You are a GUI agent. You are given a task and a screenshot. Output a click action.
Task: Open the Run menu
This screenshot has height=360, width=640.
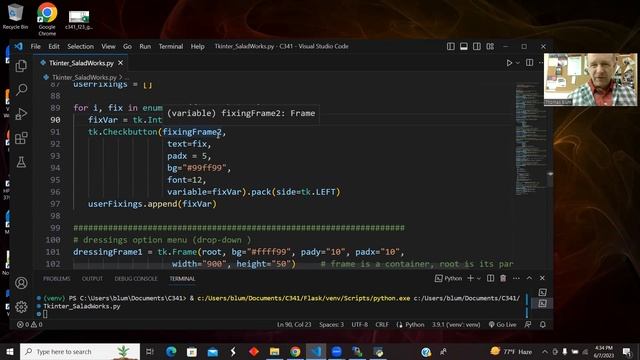point(145,47)
